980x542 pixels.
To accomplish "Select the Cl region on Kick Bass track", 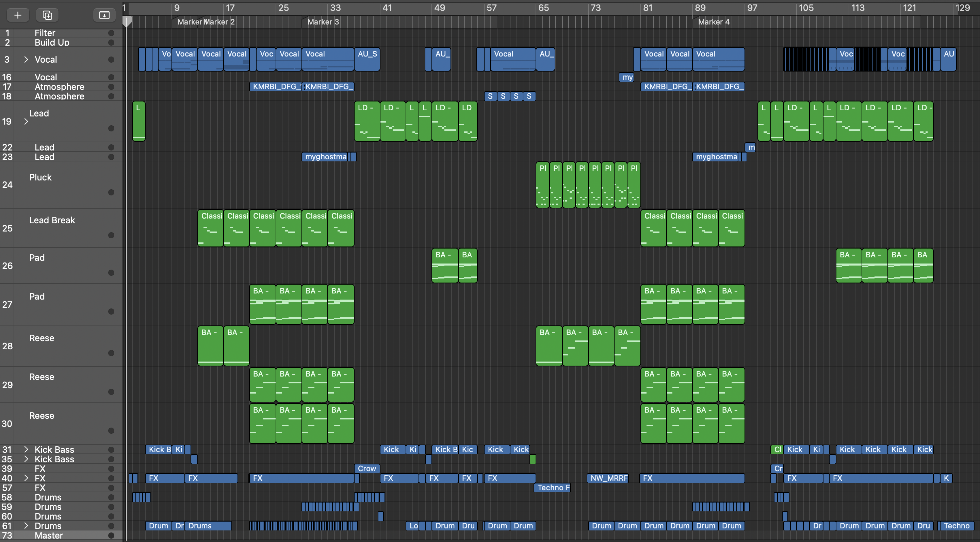I will [x=777, y=449].
